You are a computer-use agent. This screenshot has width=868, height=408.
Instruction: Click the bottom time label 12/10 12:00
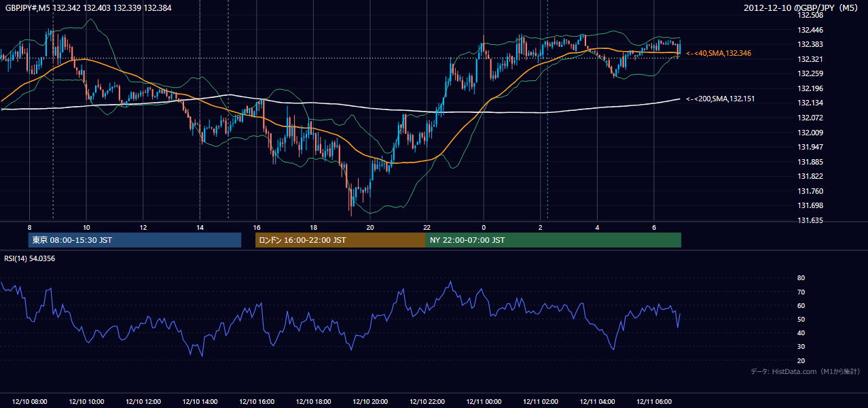[143, 402]
